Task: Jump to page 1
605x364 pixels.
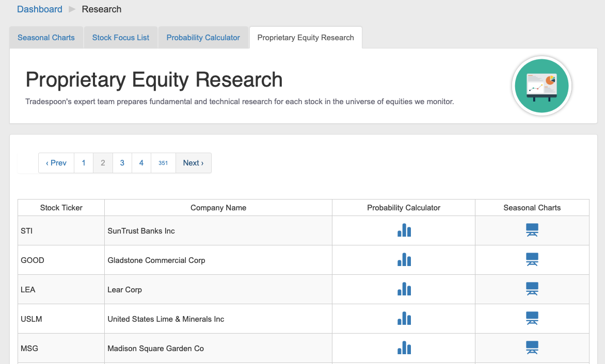Action: click(x=84, y=163)
